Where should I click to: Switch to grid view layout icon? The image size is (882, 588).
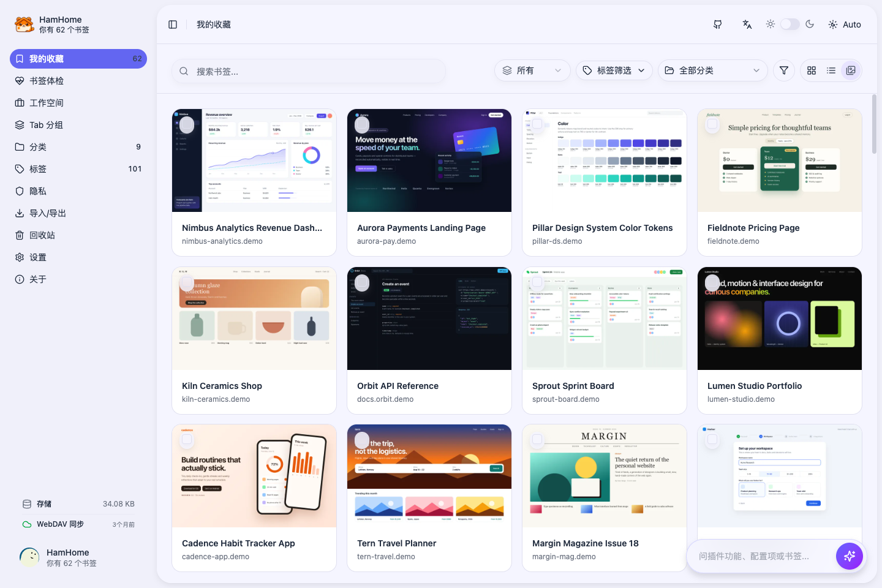812,70
